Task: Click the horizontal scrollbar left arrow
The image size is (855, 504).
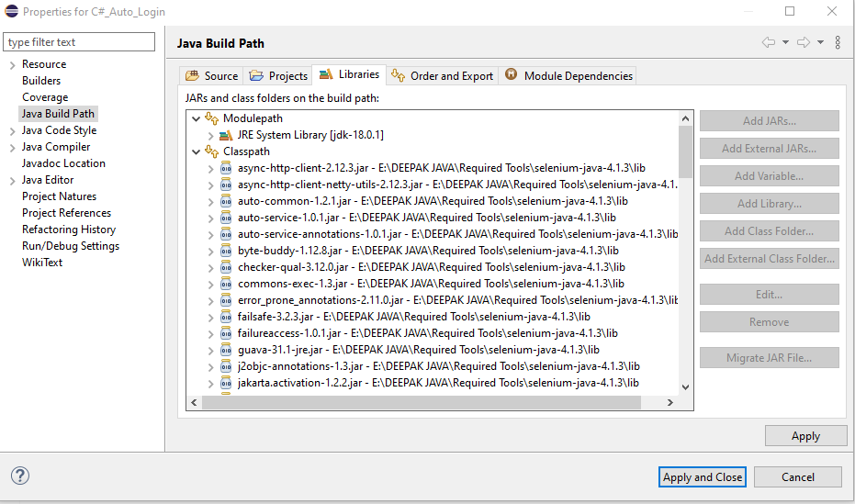Action: pyautogui.click(x=194, y=403)
